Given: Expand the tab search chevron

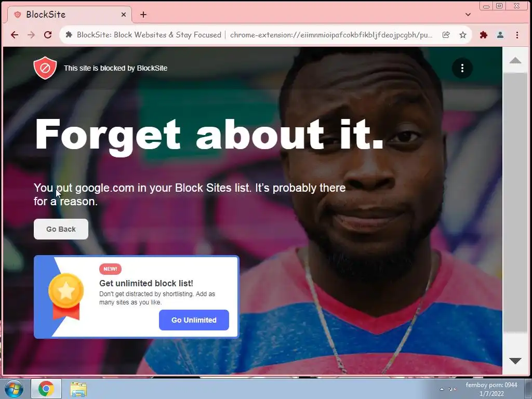Looking at the screenshot, I should point(468,15).
